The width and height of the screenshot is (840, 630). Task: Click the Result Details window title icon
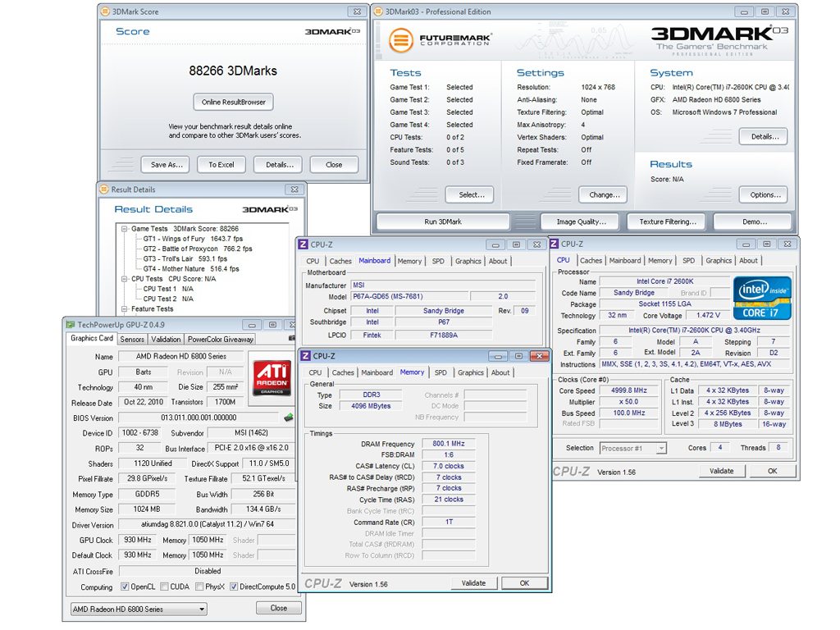coord(104,189)
